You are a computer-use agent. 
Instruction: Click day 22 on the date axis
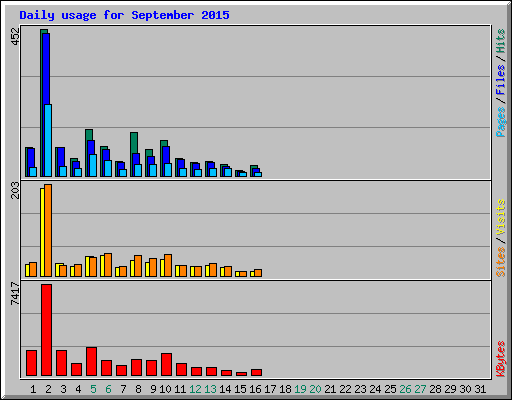pyautogui.click(x=345, y=389)
